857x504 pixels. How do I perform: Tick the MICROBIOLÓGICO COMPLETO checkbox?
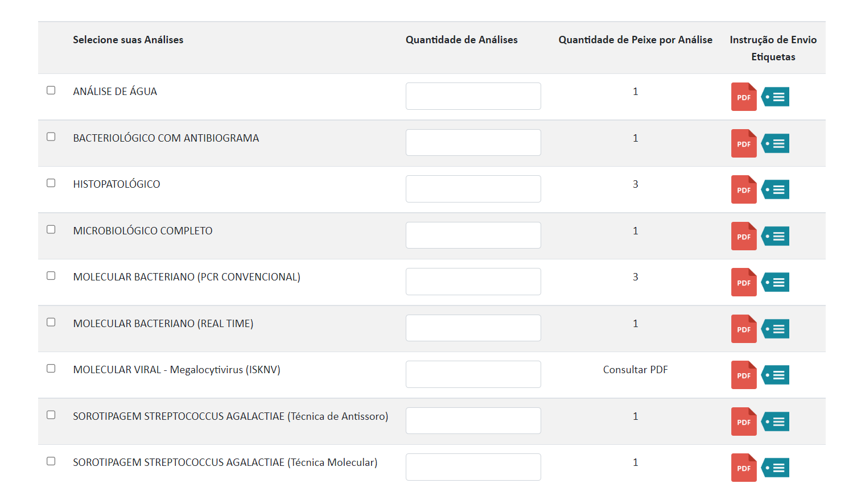click(51, 230)
